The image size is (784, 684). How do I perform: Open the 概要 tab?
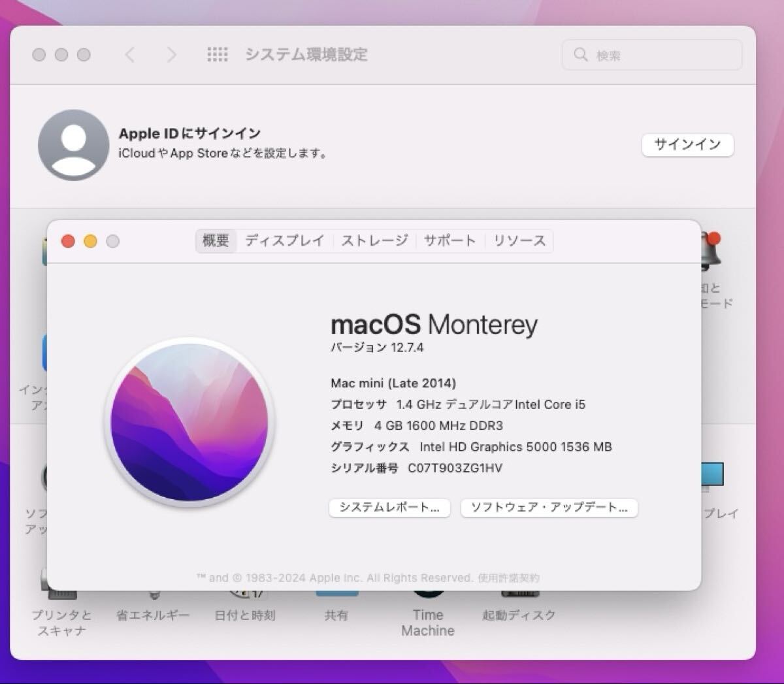(216, 241)
